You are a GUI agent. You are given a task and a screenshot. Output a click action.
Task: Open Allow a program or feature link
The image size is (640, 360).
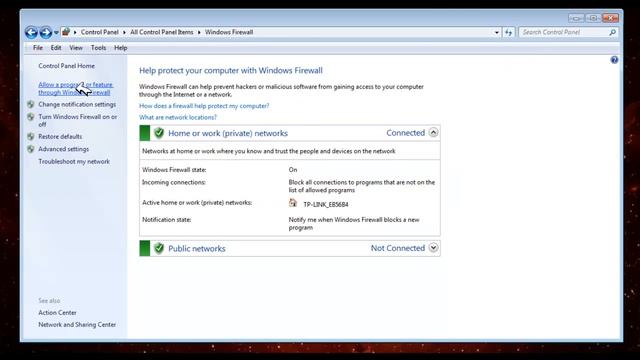click(x=76, y=89)
